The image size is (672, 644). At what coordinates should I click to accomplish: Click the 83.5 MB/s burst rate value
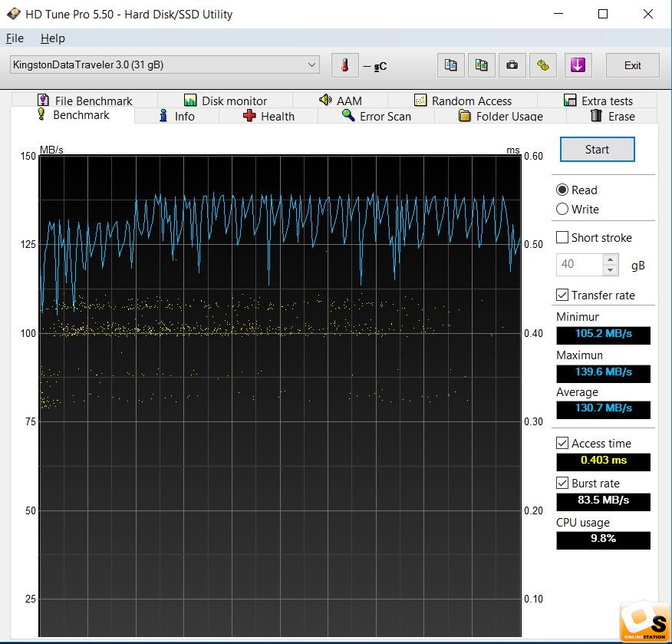(x=603, y=502)
